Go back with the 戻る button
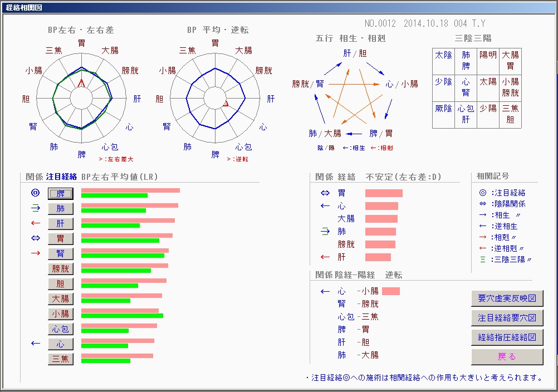Image resolution: width=558 pixels, height=392 pixels. pos(507,357)
